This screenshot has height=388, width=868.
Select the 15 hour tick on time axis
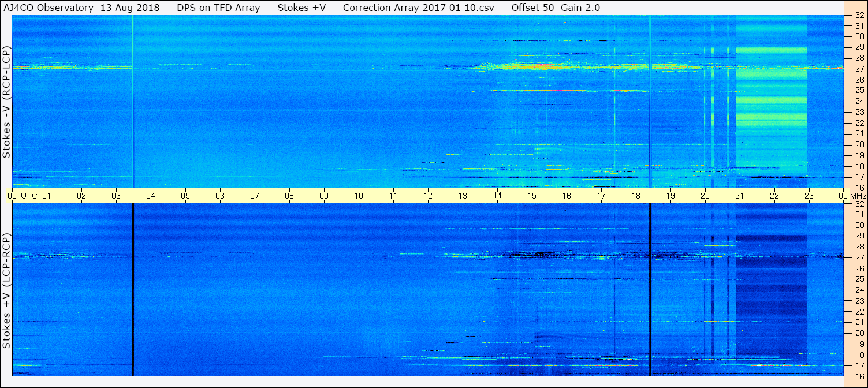click(532, 196)
